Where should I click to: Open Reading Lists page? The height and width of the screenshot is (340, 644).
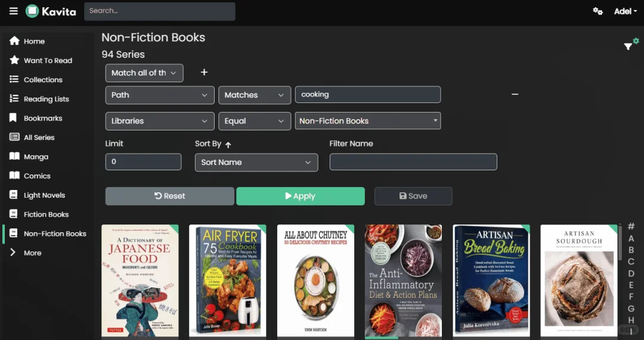pyautogui.click(x=47, y=99)
